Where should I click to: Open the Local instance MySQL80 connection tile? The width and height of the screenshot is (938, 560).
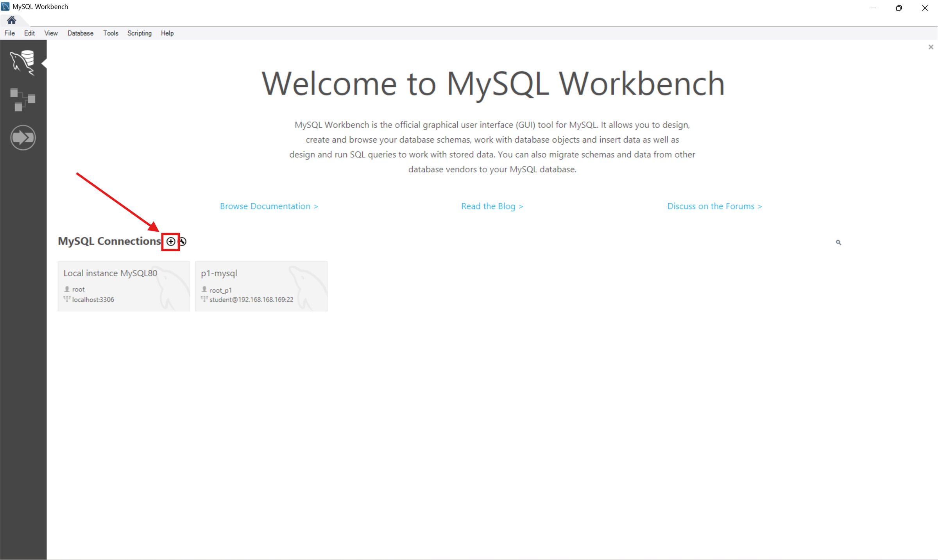click(124, 286)
